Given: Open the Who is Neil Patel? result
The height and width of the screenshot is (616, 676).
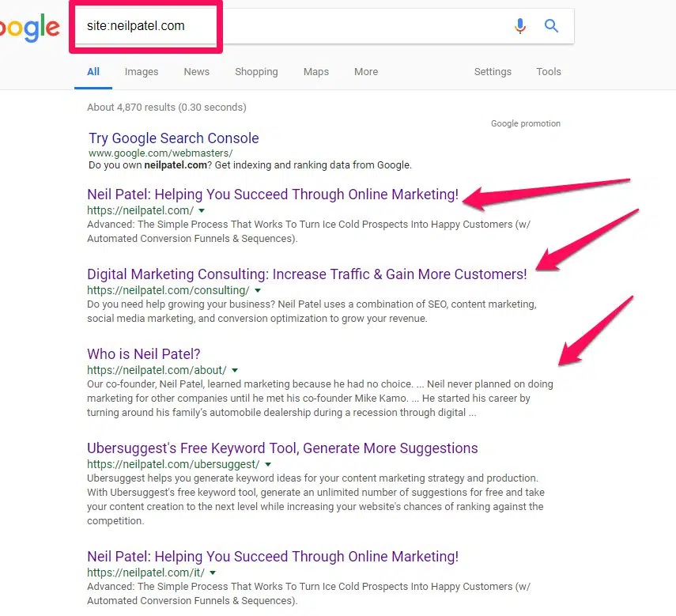Looking at the screenshot, I should pos(144,354).
